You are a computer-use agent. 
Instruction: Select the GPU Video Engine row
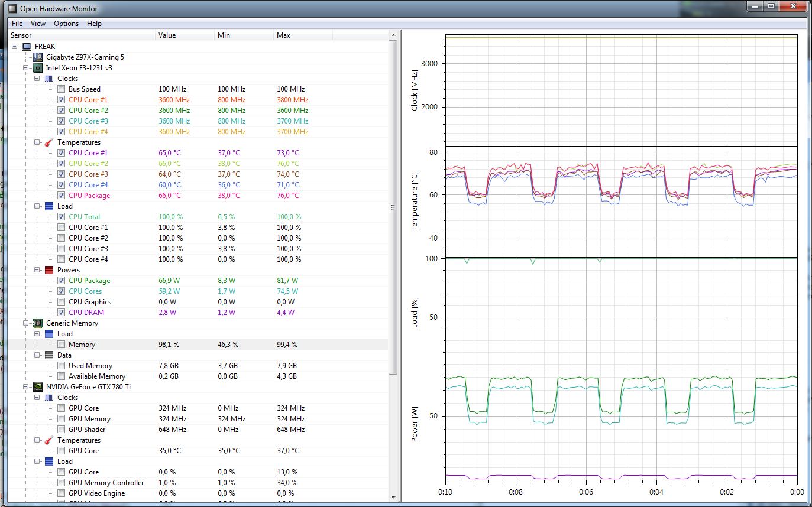pos(198,493)
